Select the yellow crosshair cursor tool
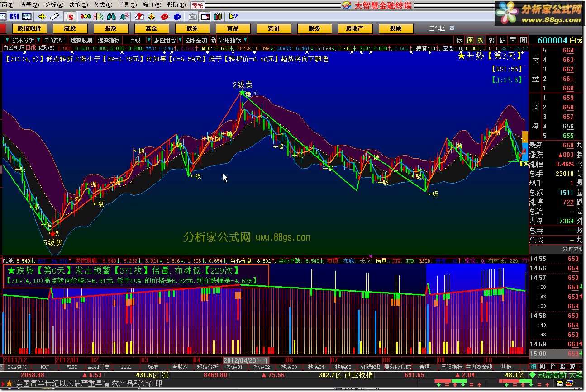The width and height of the screenshot is (586, 392). tap(42, 17)
